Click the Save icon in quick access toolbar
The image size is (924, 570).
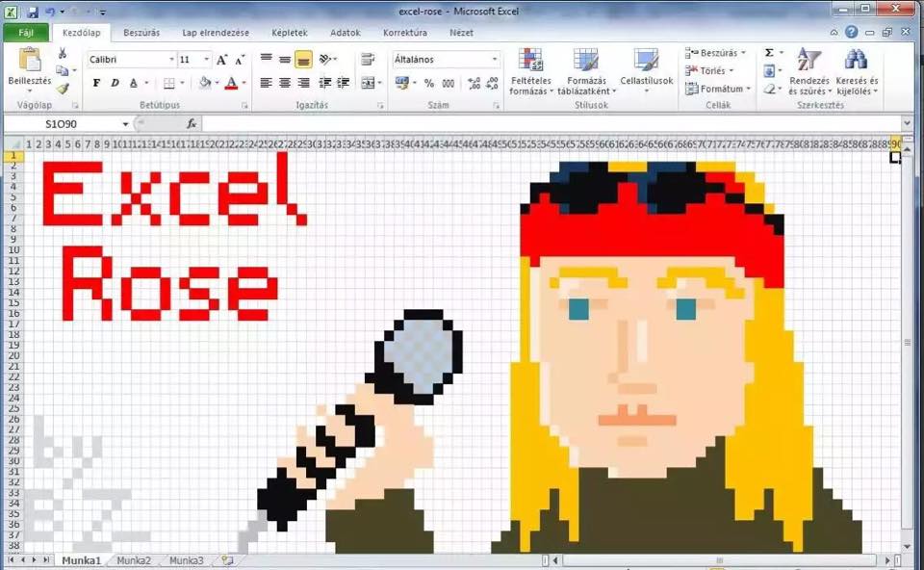pos(33,12)
